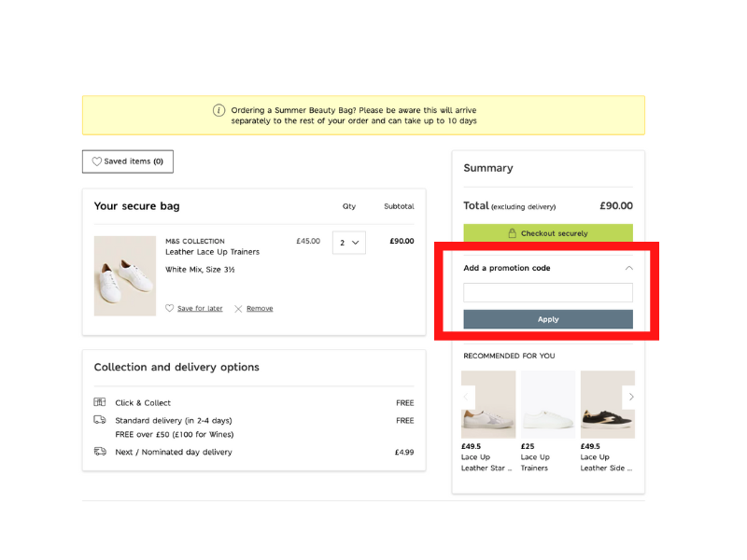Click the M&S COLLECTION brand label

click(195, 241)
